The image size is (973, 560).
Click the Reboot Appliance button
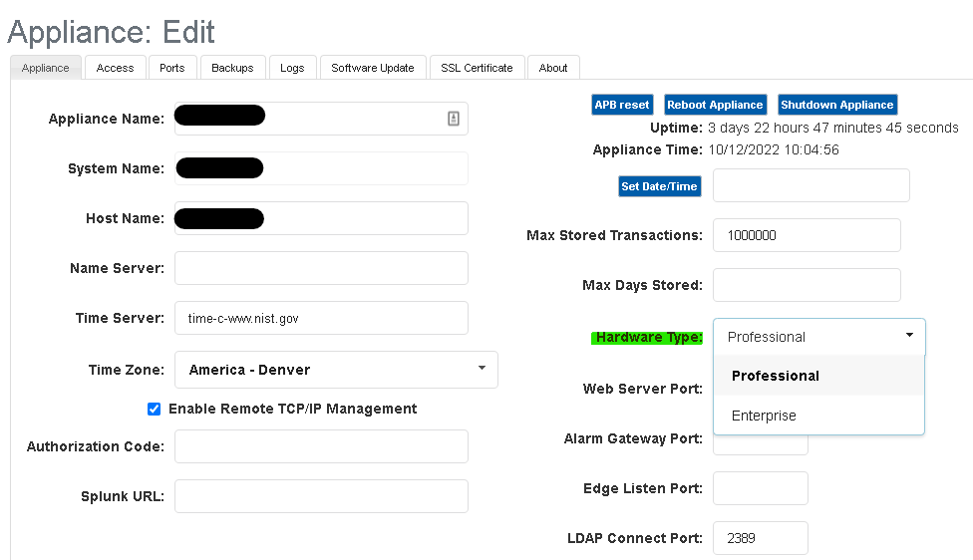[715, 105]
